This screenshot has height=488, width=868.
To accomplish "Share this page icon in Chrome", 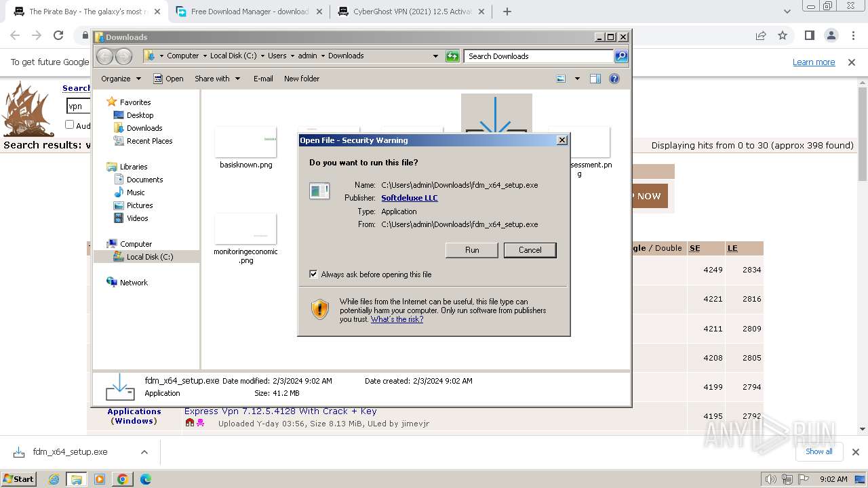I will [761, 35].
